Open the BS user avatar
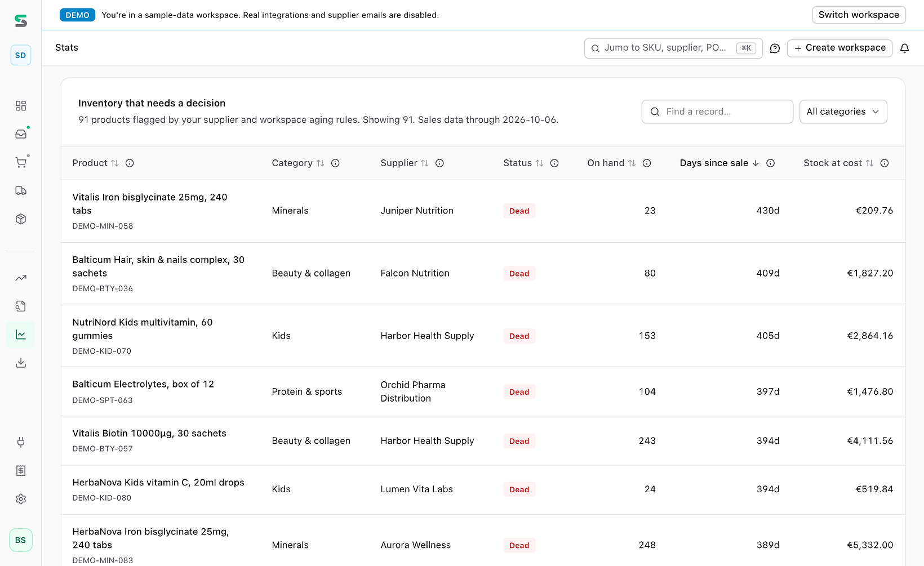 [21, 540]
